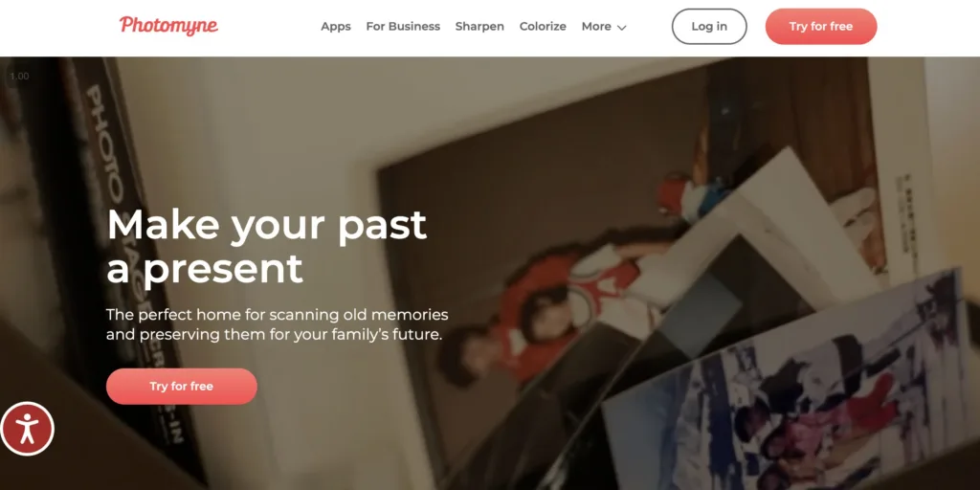Click the Photomyne script logo
The height and width of the screenshot is (490, 980).
coord(168,26)
